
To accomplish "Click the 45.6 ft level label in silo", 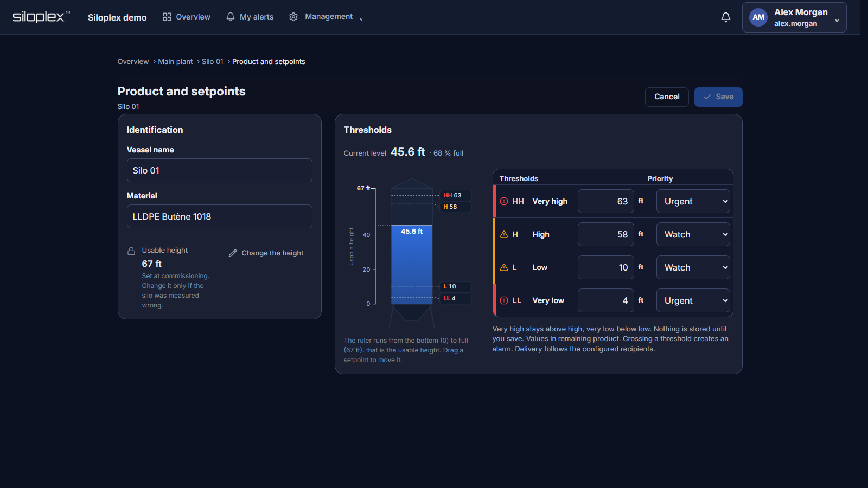I will click(x=412, y=232).
